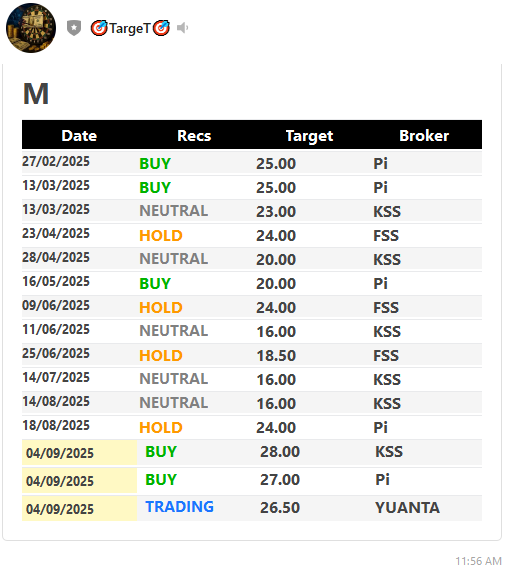Click the 28.00 target price
Screen dimensions: 507x570
click(280, 452)
